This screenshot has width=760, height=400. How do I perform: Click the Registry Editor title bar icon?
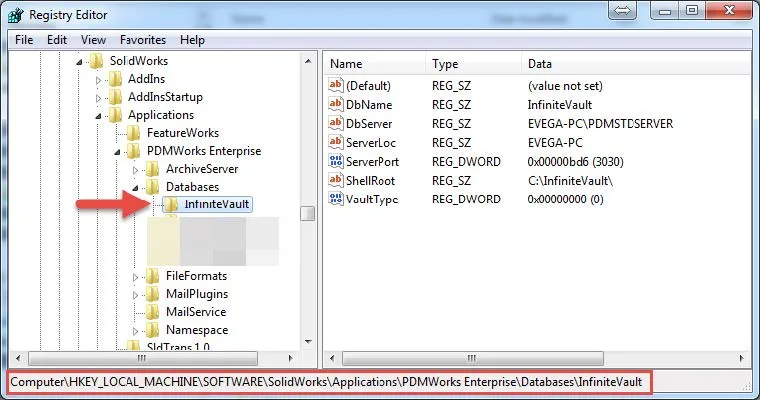point(16,15)
